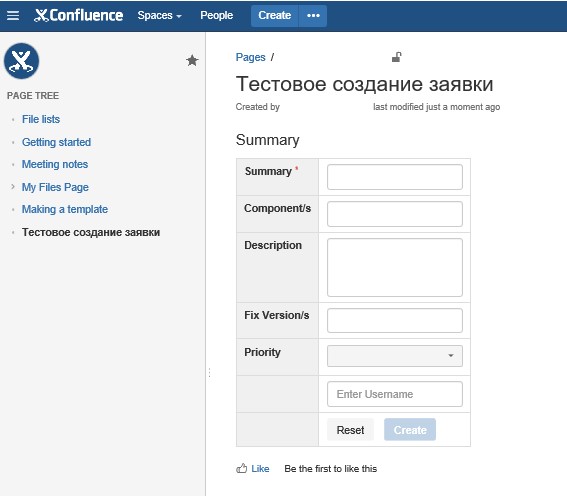Click the Reset button
The width and height of the screenshot is (567, 496).
pyautogui.click(x=350, y=430)
